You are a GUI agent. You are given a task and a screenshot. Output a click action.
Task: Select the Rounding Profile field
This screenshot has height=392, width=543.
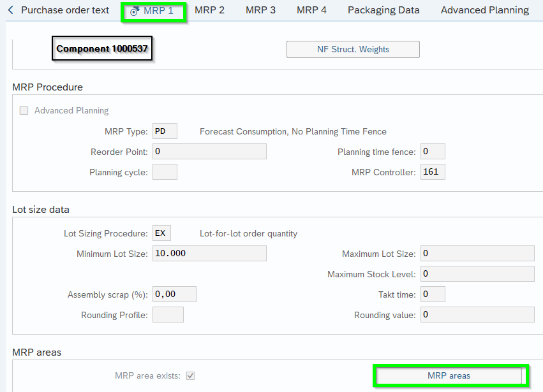pyautogui.click(x=168, y=315)
